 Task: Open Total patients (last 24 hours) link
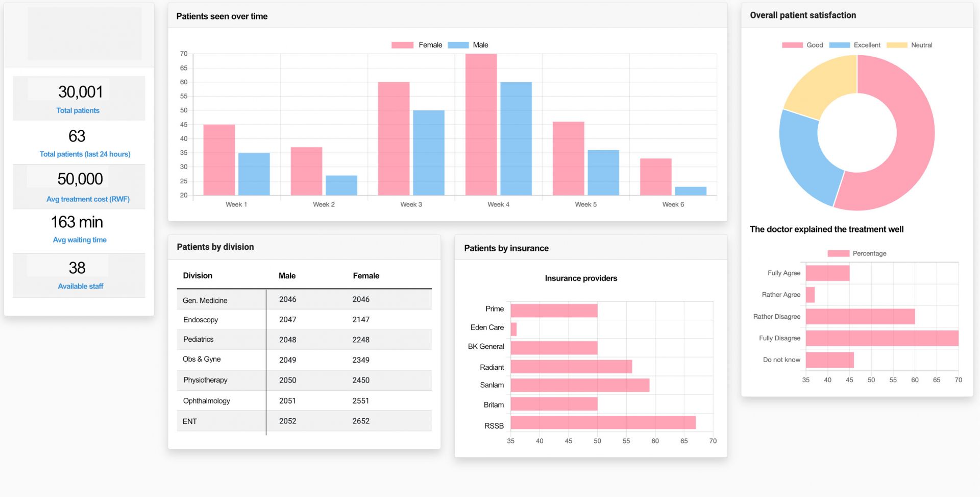coord(85,154)
